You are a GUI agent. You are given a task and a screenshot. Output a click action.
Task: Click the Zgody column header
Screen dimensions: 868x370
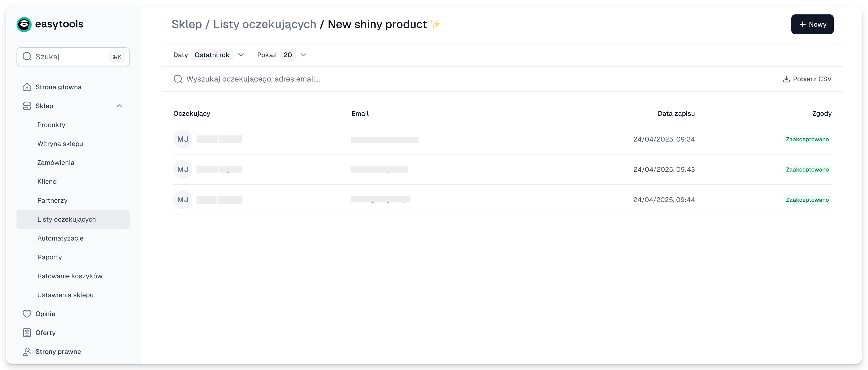pos(822,114)
